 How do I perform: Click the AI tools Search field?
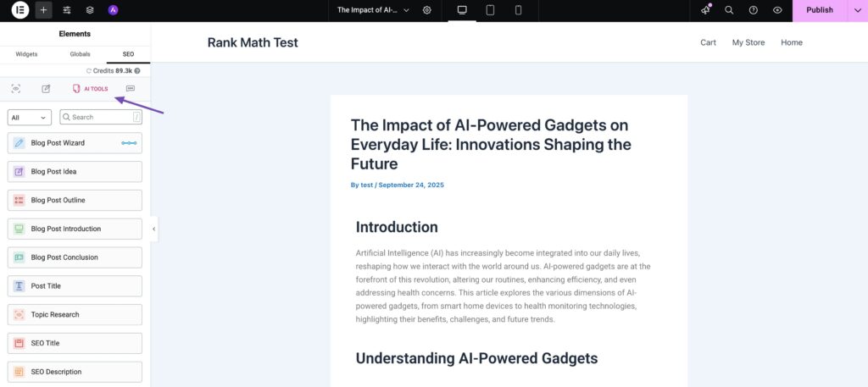pos(100,118)
